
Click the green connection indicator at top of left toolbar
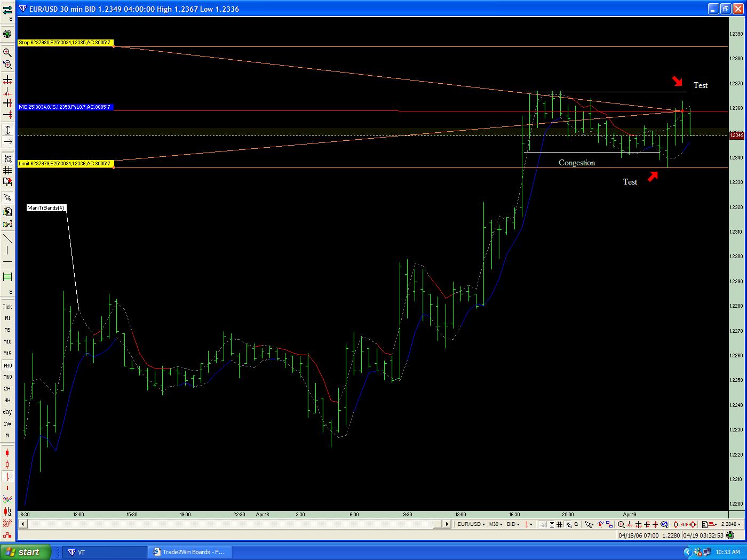coord(7,34)
